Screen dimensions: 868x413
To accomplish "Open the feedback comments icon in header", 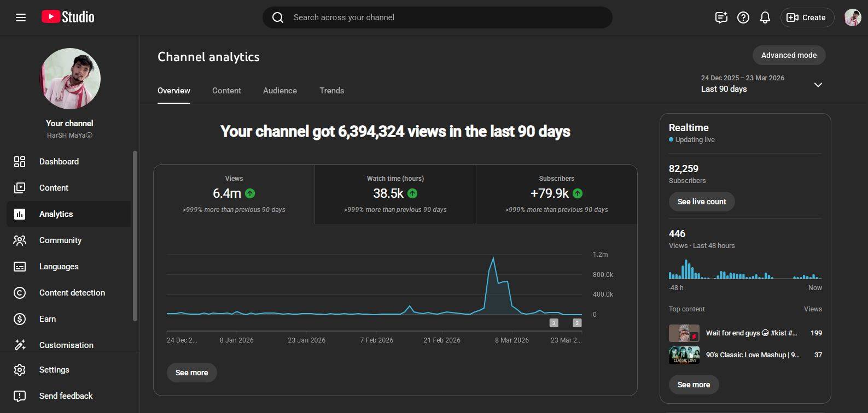I will (721, 17).
